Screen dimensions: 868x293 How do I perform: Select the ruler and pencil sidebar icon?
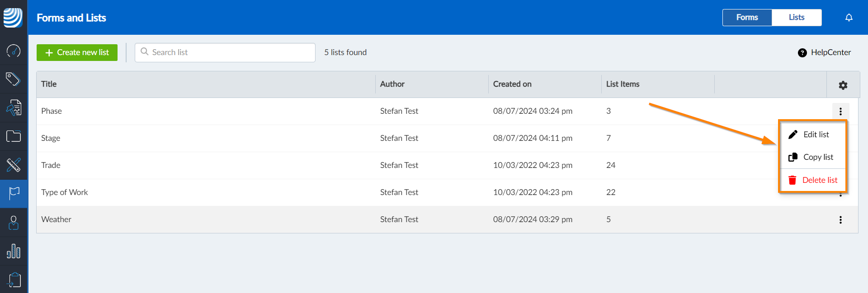point(14,165)
